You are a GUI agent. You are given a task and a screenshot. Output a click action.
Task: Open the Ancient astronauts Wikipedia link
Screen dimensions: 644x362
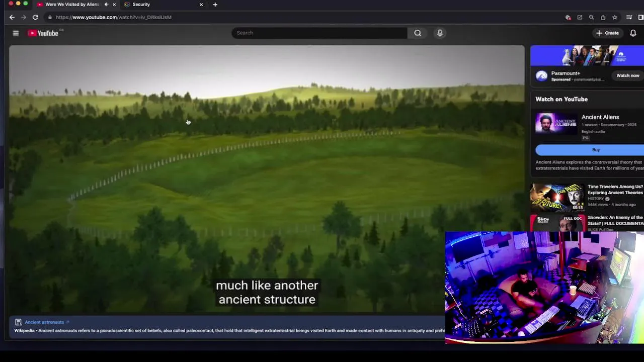pos(44,322)
